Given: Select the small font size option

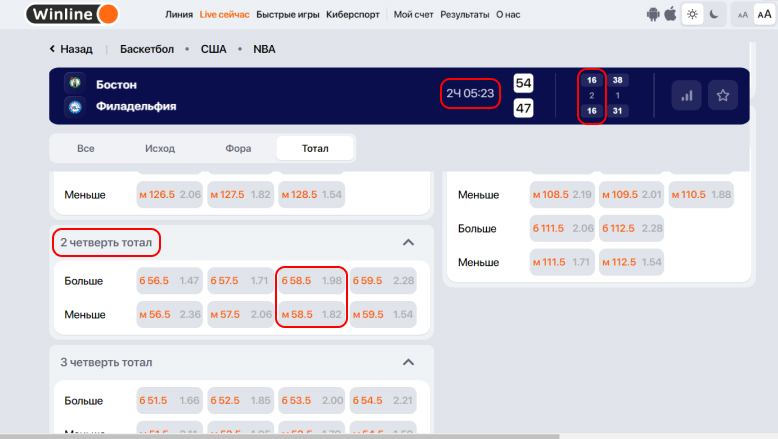Looking at the screenshot, I should [x=741, y=15].
